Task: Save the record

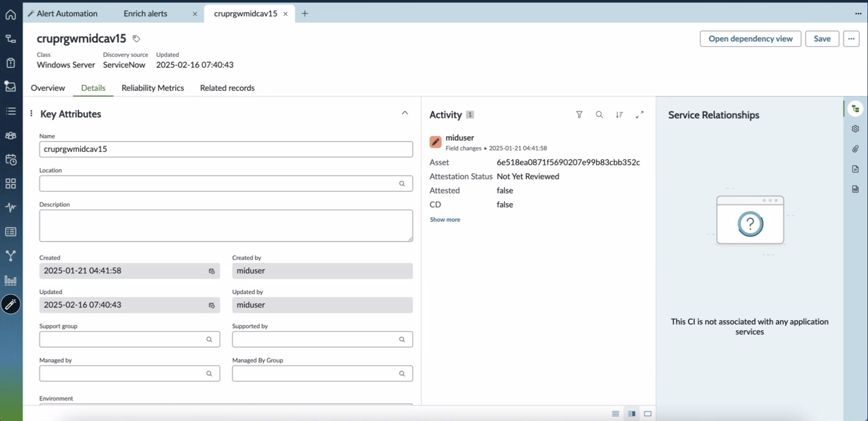Action: tap(822, 39)
